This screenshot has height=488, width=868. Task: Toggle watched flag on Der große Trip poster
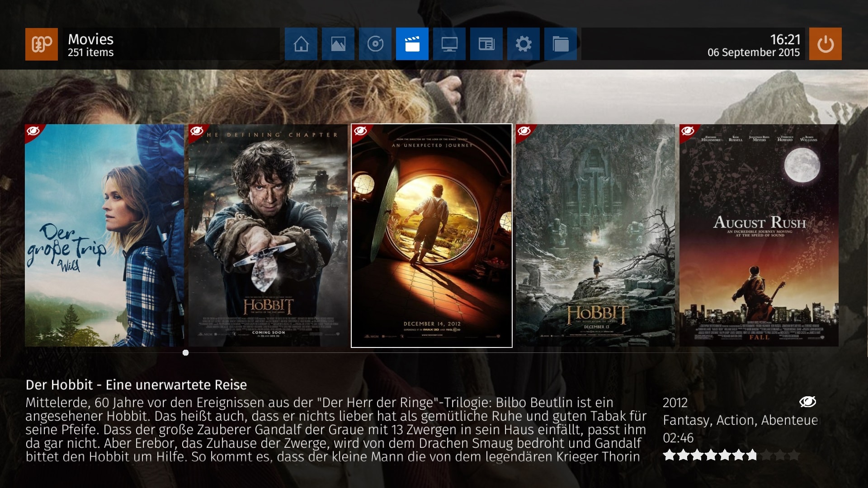point(33,131)
